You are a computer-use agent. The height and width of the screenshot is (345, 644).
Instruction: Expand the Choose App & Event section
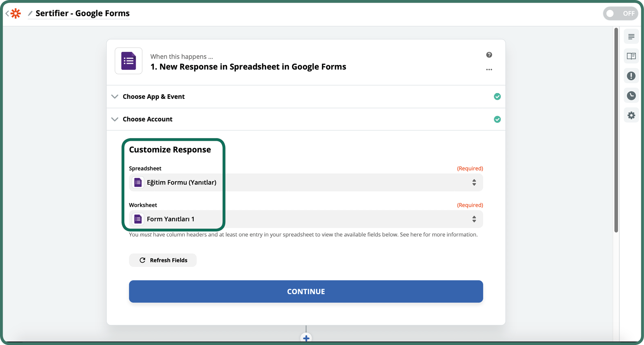coord(306,96)
